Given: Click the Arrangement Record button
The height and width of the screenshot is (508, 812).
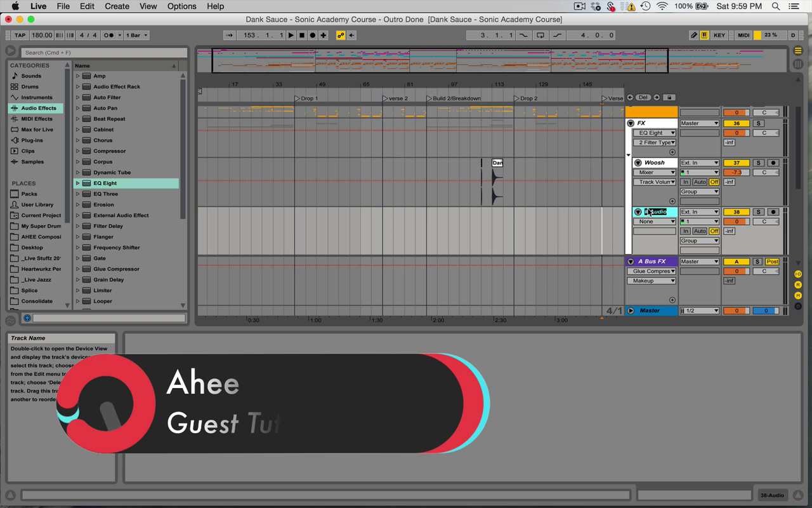Looking at the screenshot, I should (x=312, y=36).
